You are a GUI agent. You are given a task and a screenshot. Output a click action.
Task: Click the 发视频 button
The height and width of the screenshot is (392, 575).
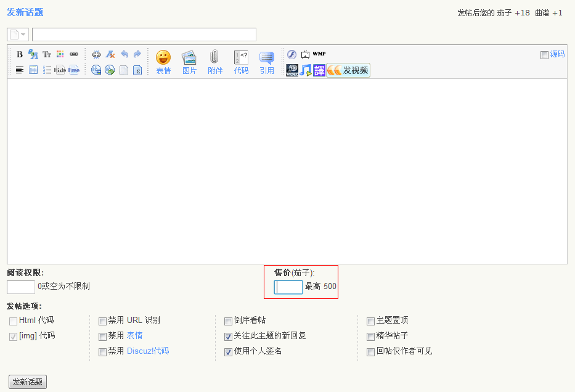click(348, 70)
